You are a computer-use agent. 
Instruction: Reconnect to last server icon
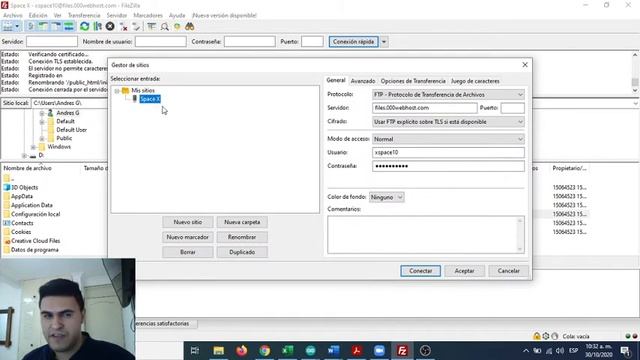click(136, 27)
